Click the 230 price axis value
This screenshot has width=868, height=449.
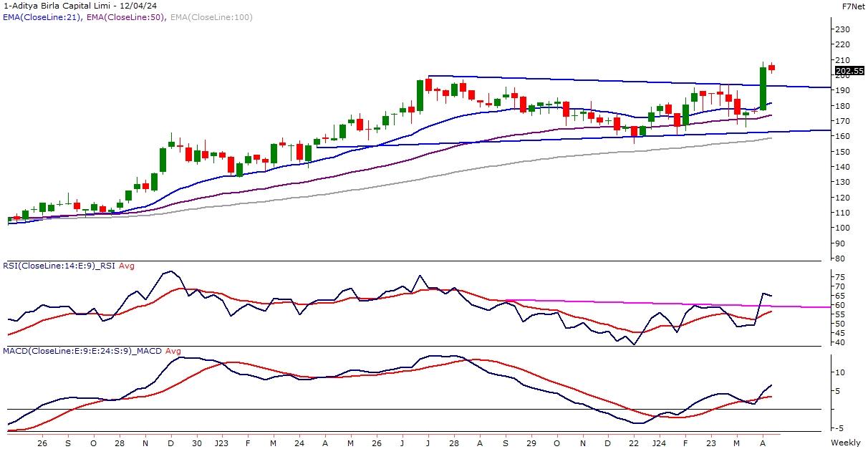click(842, 29)
